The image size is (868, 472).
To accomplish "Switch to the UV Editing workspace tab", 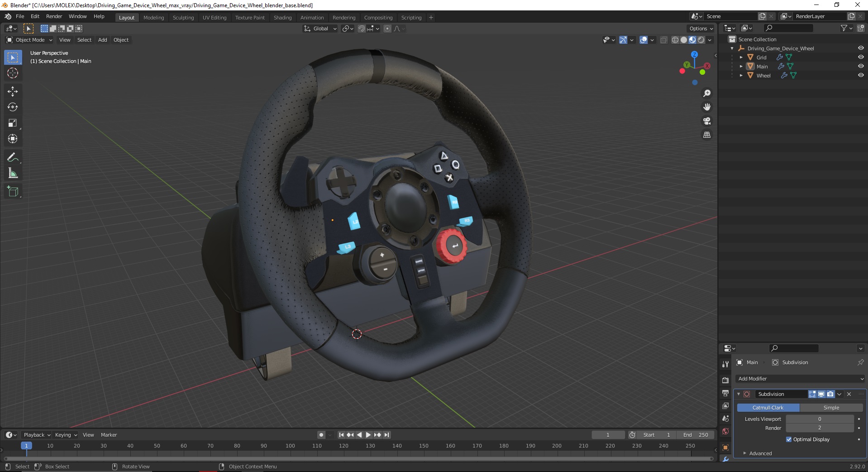I will 215,18.
